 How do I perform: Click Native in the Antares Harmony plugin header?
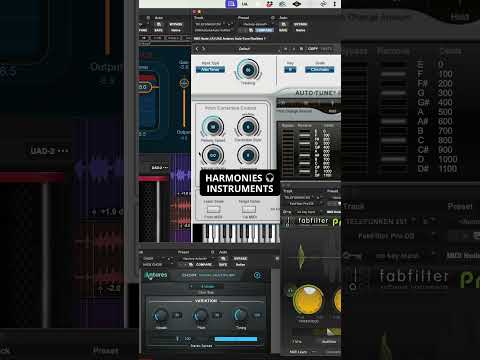coord(240,264)
